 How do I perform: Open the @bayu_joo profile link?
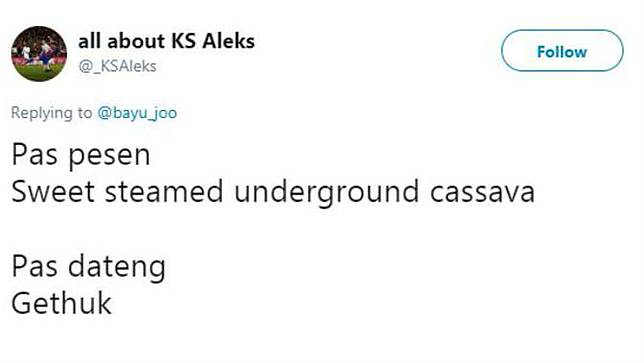137,113
